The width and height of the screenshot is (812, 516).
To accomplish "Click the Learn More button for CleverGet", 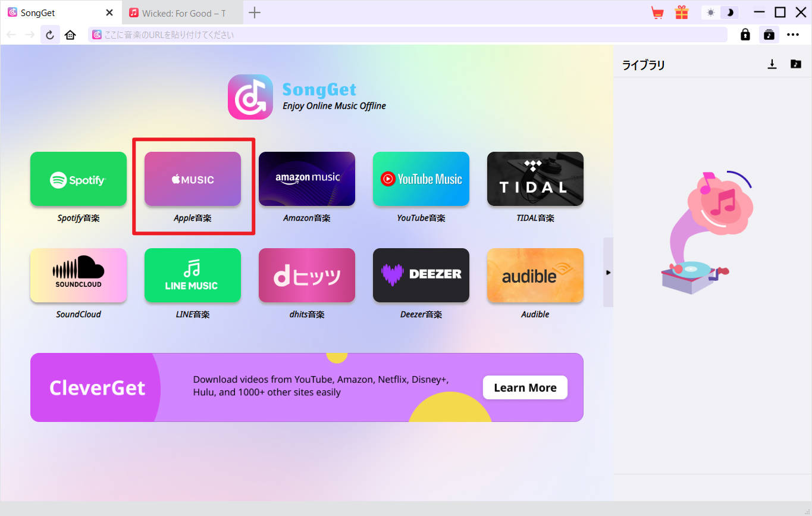I will pos(525,387).
